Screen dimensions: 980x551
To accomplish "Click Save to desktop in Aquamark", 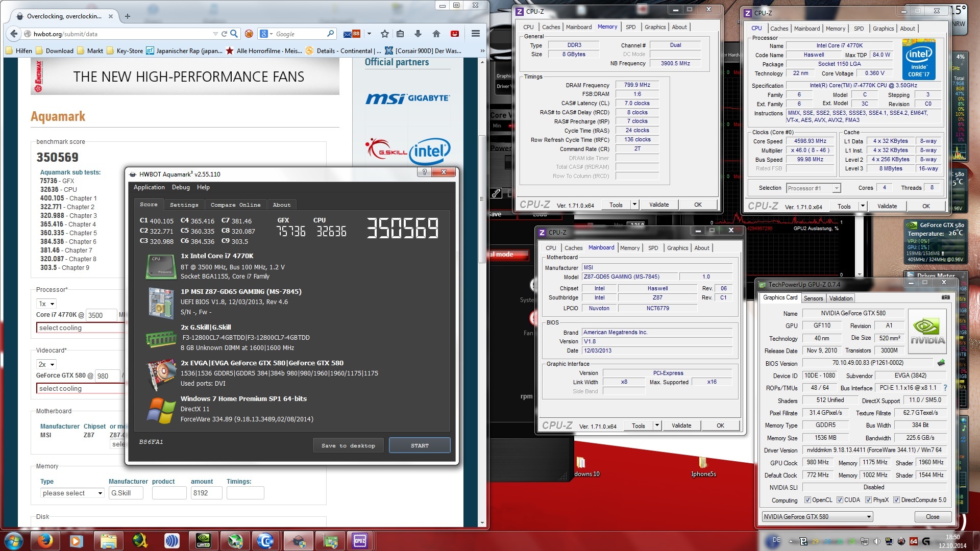I will pos(348,445).
